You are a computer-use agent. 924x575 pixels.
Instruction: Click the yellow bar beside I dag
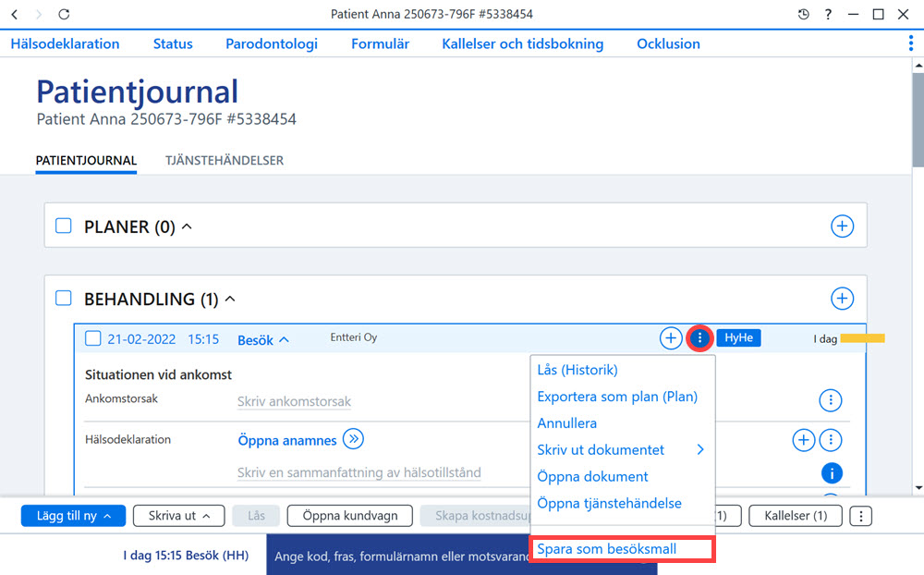[x=863, y=338]
